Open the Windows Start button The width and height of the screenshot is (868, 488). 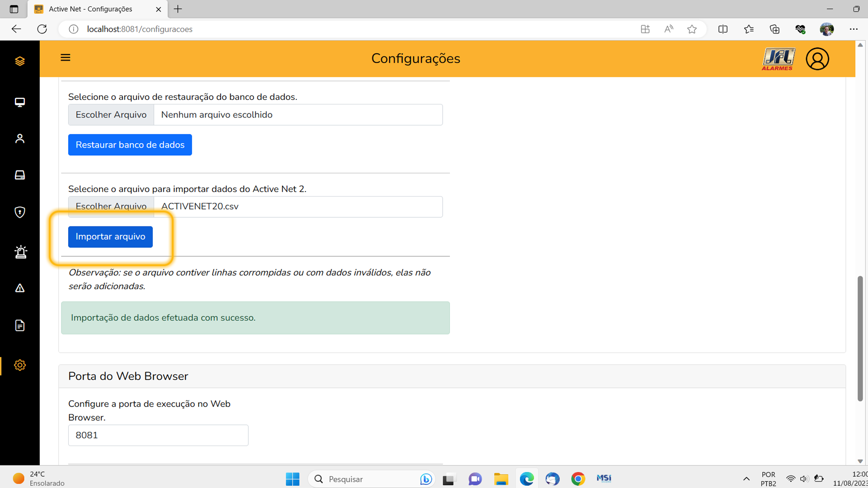[x=292, y=479]
